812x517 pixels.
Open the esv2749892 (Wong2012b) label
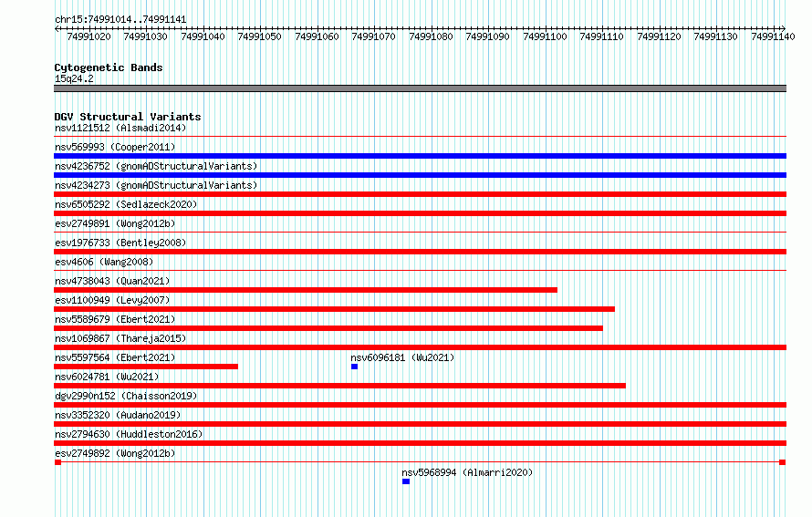(115, 453)
